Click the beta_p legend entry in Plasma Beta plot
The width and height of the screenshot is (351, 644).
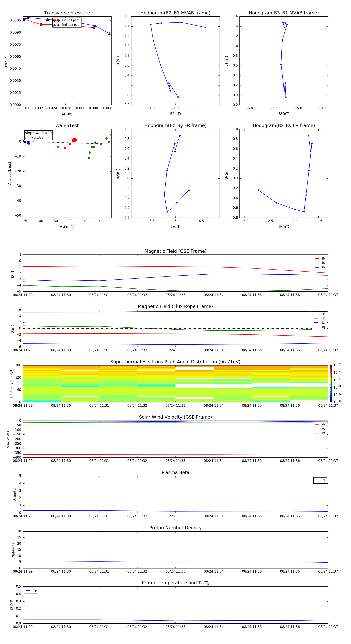320,480
